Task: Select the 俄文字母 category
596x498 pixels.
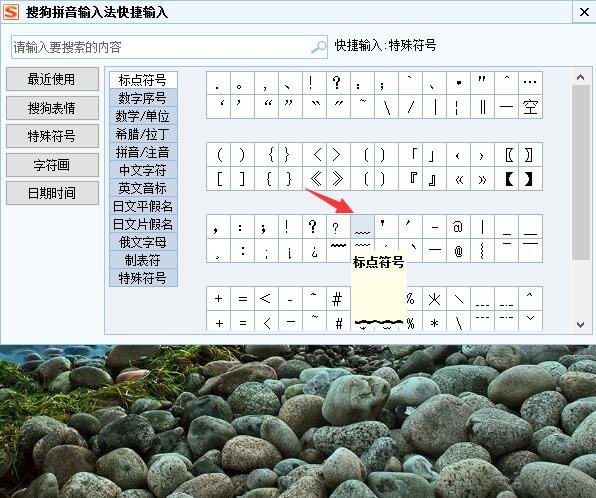Action: [143, 242]
